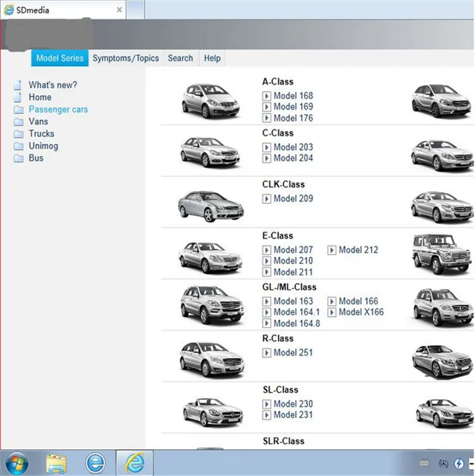Expand Model 212 under E-Class
476x476 pixels.
359,250
